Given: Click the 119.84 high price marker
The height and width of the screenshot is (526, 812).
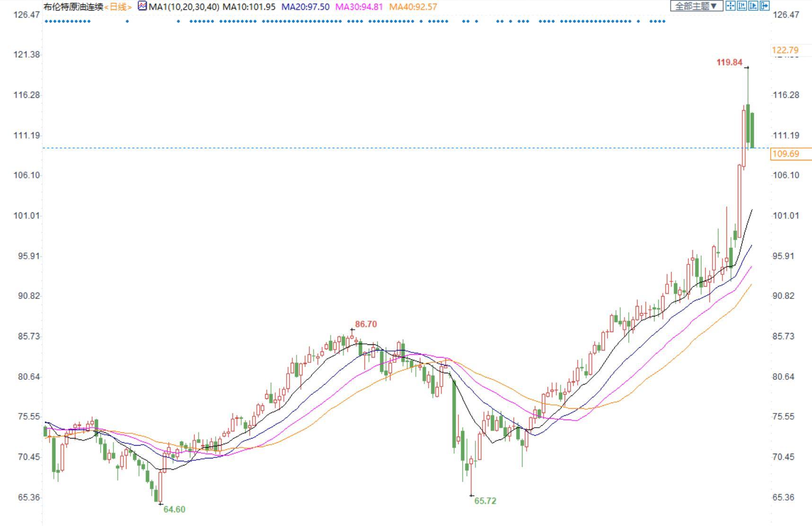Looking at the screenshot, I should 729,62.
